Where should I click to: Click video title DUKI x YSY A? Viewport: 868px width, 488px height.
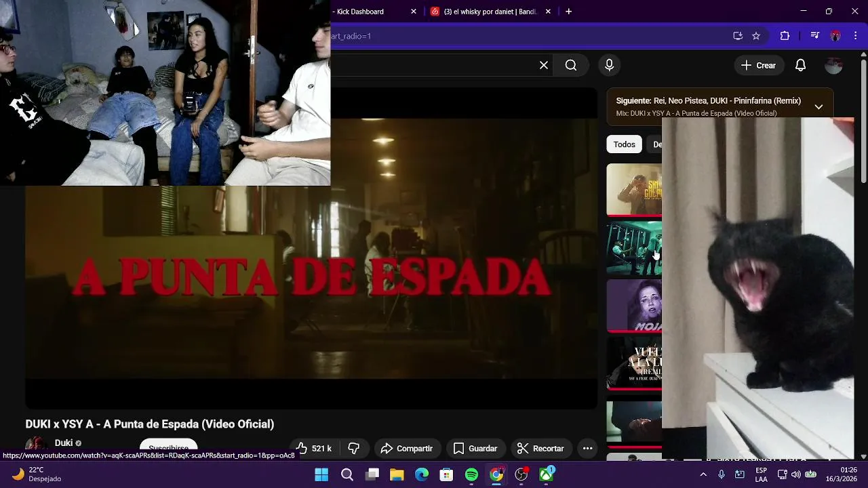(x=150, y=424)
